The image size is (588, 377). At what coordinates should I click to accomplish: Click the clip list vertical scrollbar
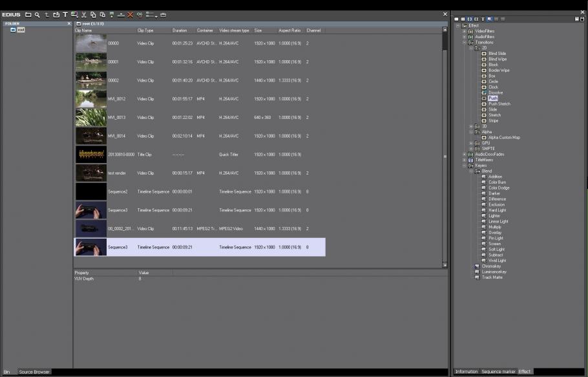(x=445, y=155)
